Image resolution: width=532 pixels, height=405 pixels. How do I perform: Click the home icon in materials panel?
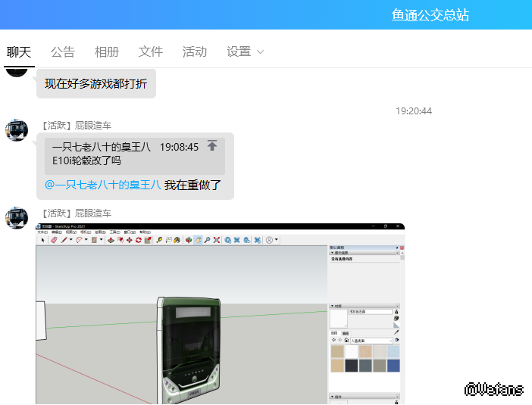(346, 340)
